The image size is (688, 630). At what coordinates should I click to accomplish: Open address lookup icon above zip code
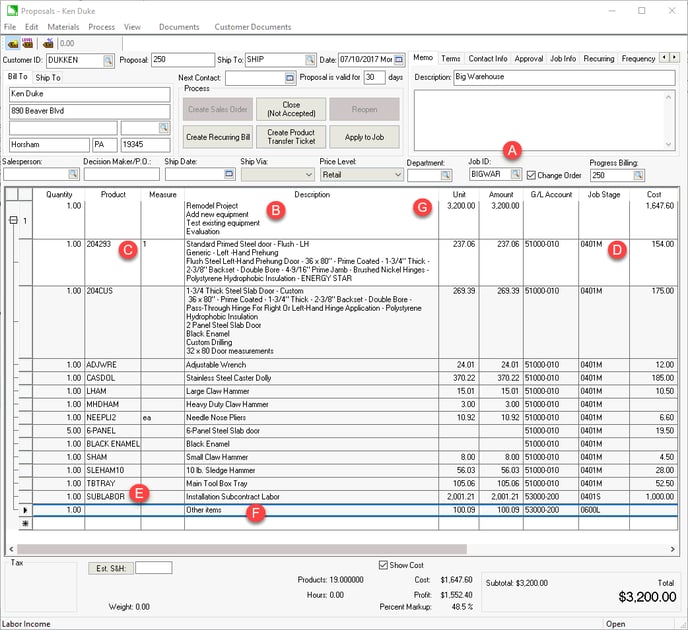click(164, 128)
